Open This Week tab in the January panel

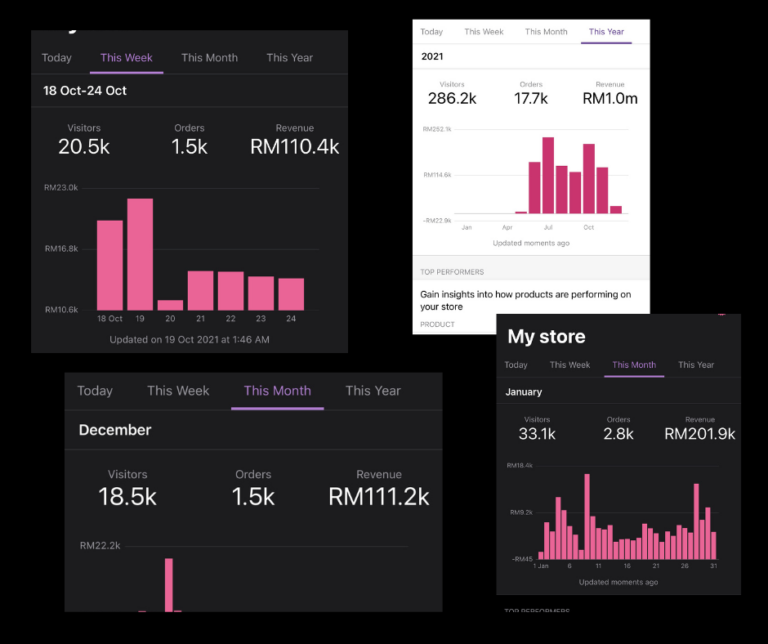[x=570, y=365]
